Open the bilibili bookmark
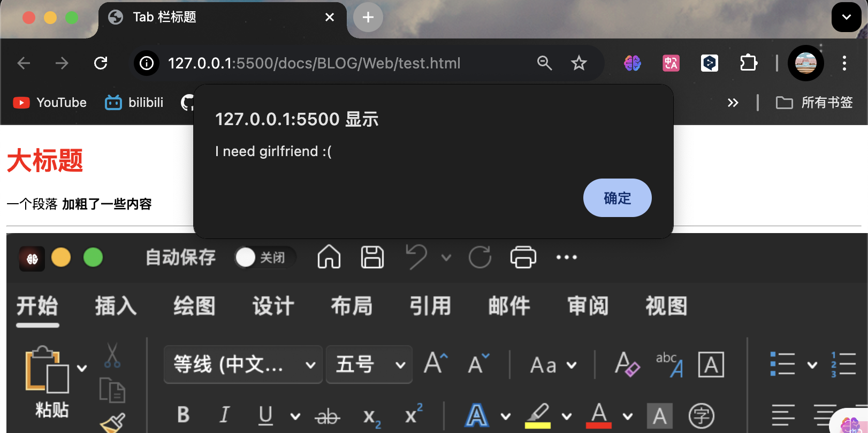This screenshot has height=433, width=868. point(134,103)
